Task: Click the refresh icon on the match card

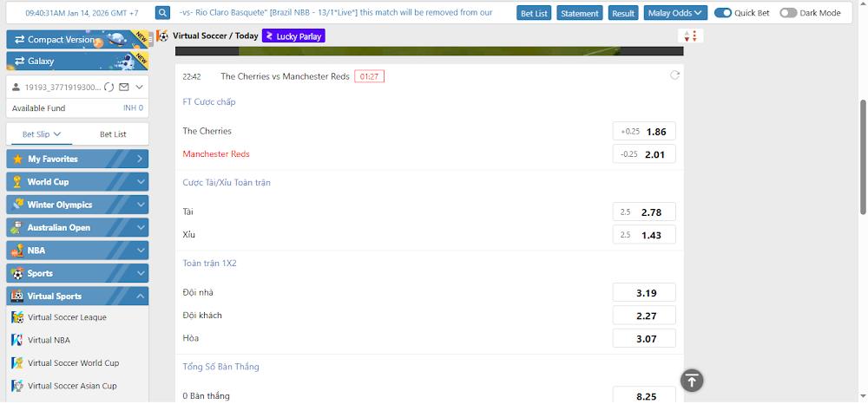Action: tap(674, 75)
